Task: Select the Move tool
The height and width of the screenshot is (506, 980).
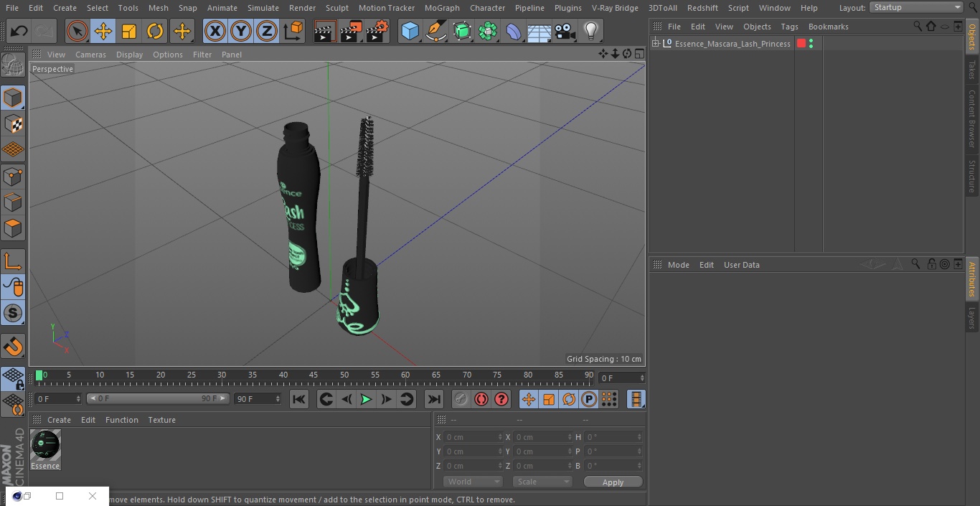Action: [103, 31]
